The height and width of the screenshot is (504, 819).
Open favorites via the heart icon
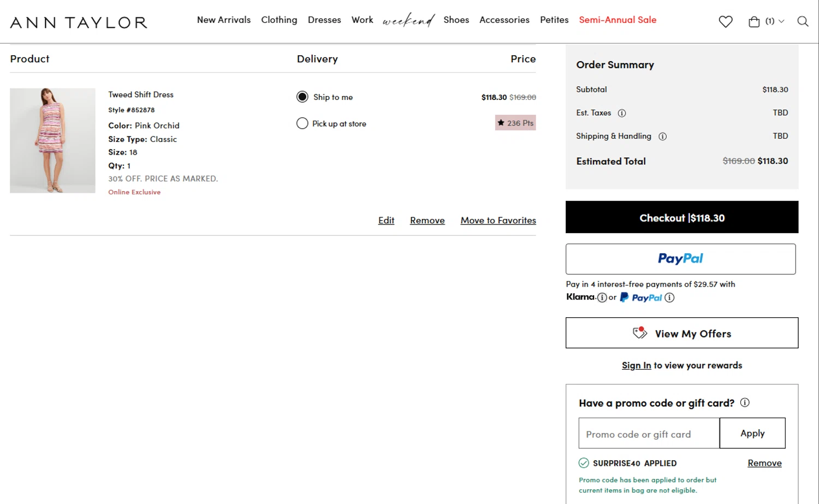click(725, 22)
